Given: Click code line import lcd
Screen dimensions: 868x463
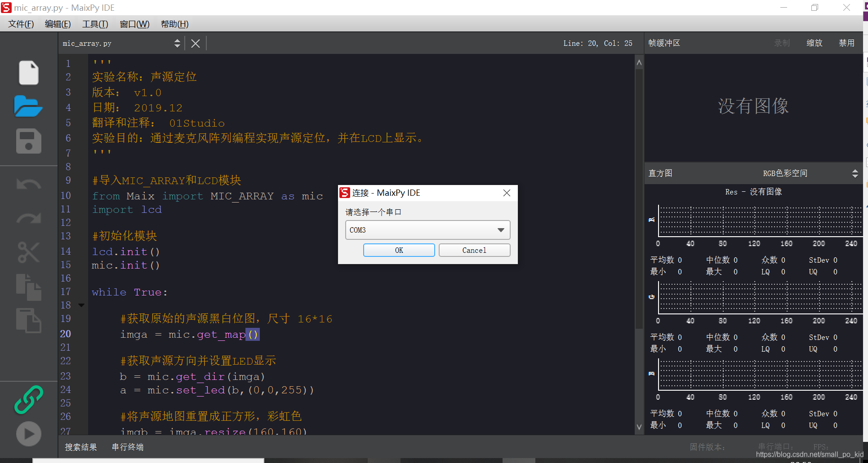Looking at the screenshot, I should pos(127,210).
